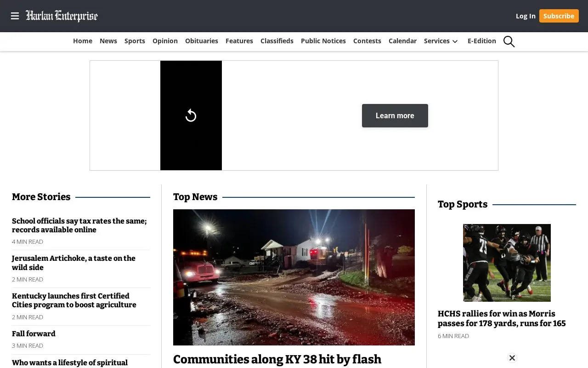The height and width of the screenshot is (368, 588).
Task: Open the HCHS football photo thumbnail
Action: click(507, 263)
